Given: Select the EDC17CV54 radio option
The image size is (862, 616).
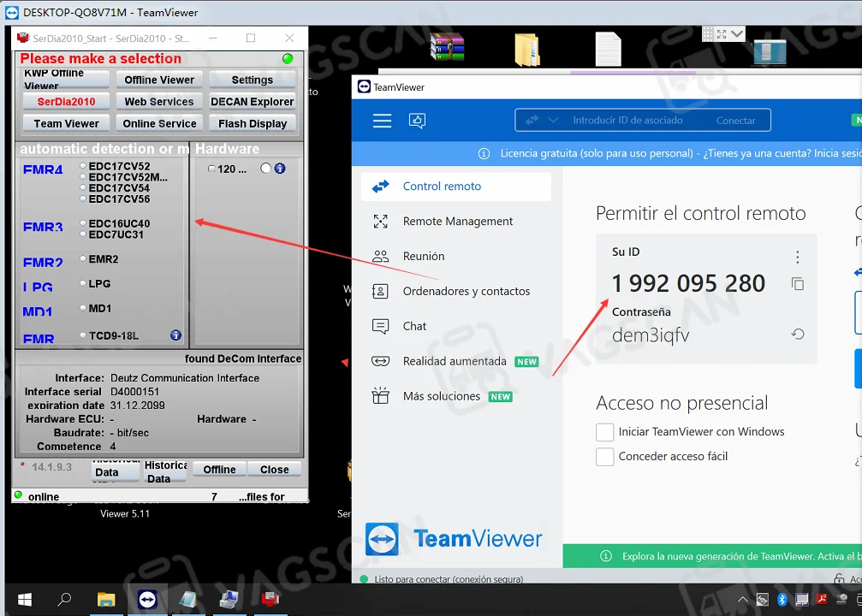Looking at the screenshot, I should coord(84,188).
